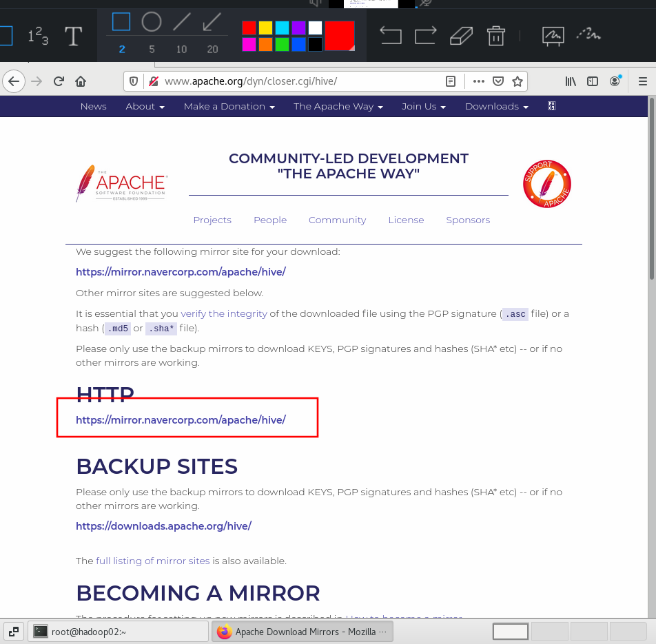Go forward in browser history

pos(37,81)
